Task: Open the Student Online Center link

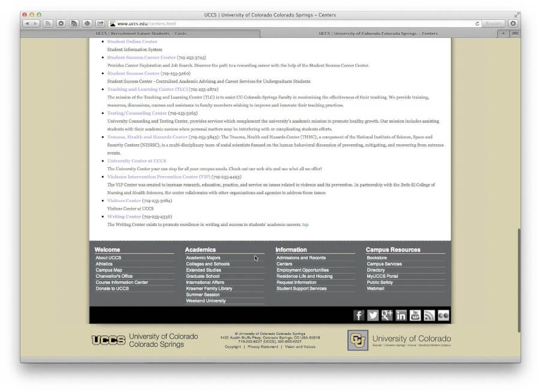Action: [x=132, y=41]
